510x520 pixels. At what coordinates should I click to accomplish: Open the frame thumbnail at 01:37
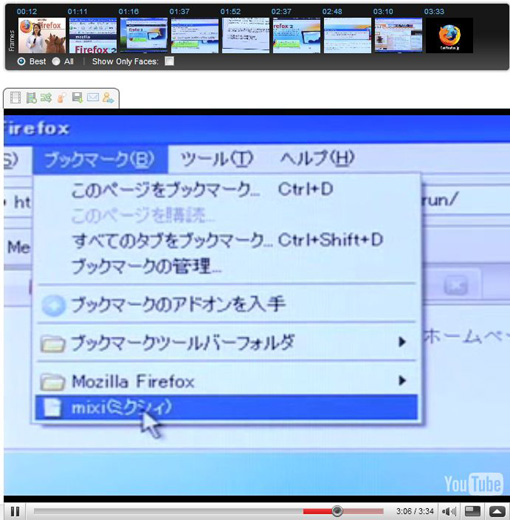[195, 35]
